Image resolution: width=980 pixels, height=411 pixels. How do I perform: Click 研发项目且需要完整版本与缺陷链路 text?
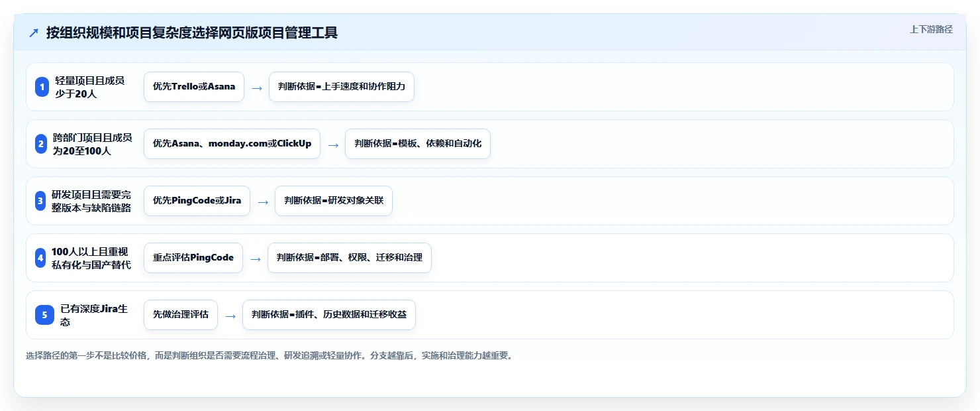[x=91, y=201]
